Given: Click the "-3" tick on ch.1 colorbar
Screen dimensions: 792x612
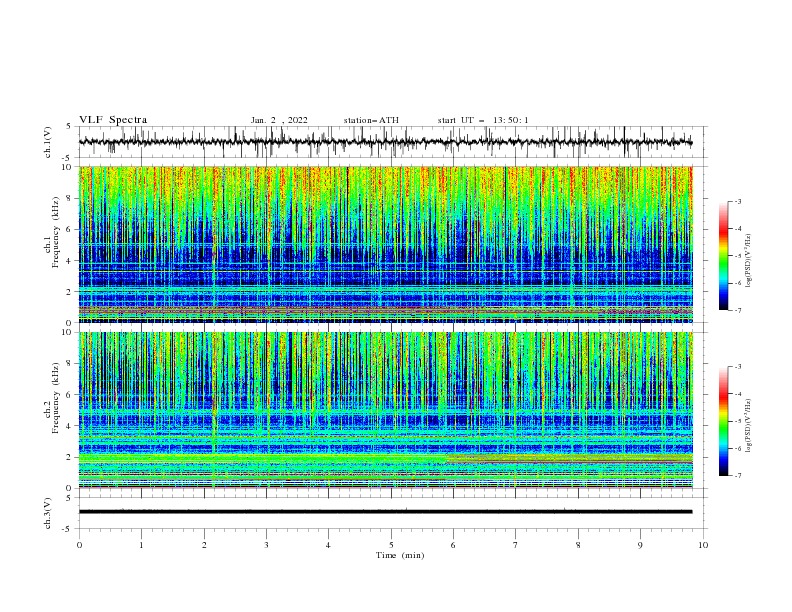Looking at the screenshot, I should (737, 201).
